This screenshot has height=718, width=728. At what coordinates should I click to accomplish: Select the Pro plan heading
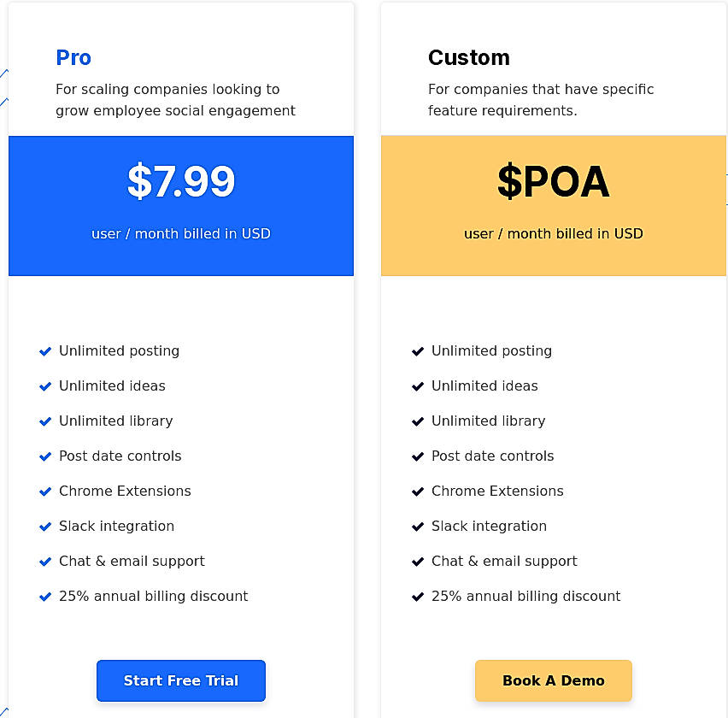73,58
